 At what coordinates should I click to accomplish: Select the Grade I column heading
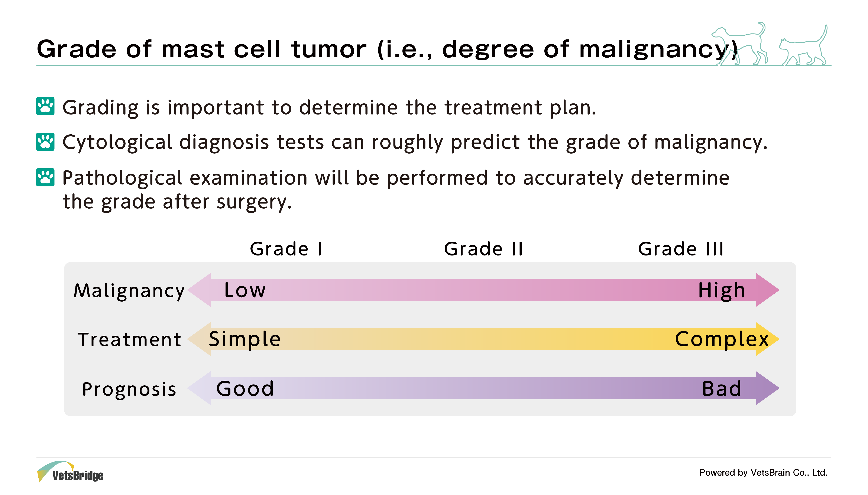coord(286,249)
